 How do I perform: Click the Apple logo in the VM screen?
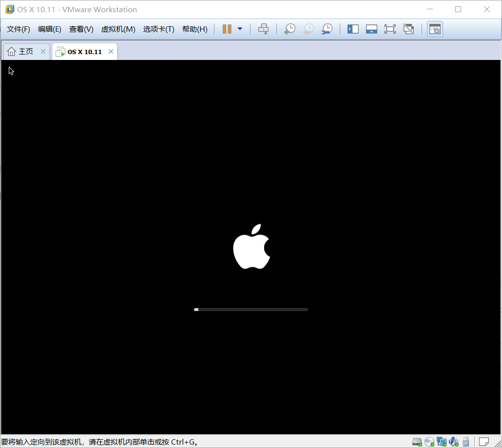click(x=251, y=246)
